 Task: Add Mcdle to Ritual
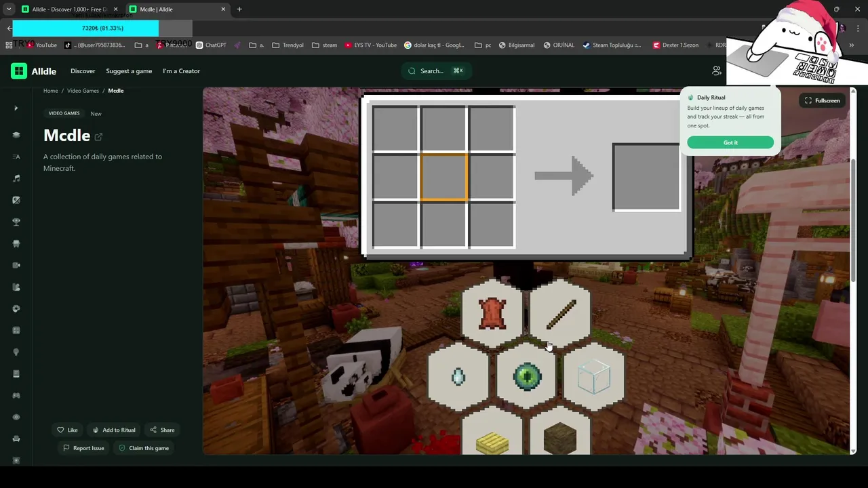(x=113, y=430)
